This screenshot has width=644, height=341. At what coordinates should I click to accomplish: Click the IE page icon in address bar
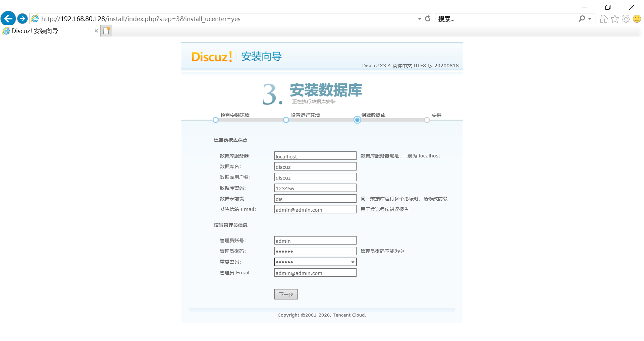pyautogui.click(x=35, y=19)
